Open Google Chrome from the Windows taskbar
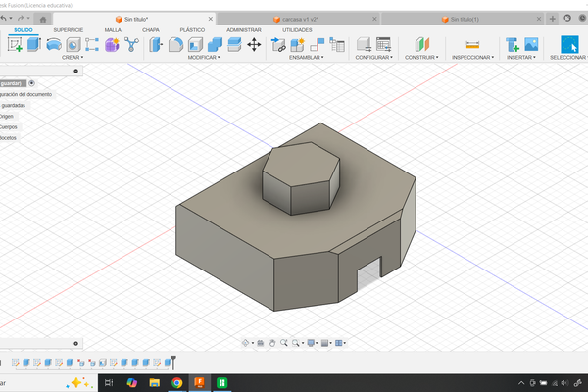Screen dimensions: 588x392 (176, 382)
